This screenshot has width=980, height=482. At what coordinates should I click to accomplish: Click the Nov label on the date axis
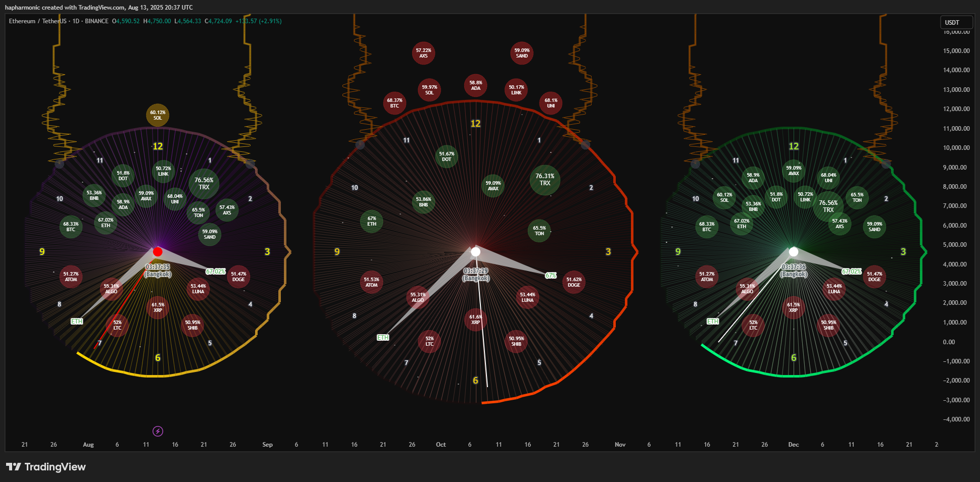click(620, 445)
